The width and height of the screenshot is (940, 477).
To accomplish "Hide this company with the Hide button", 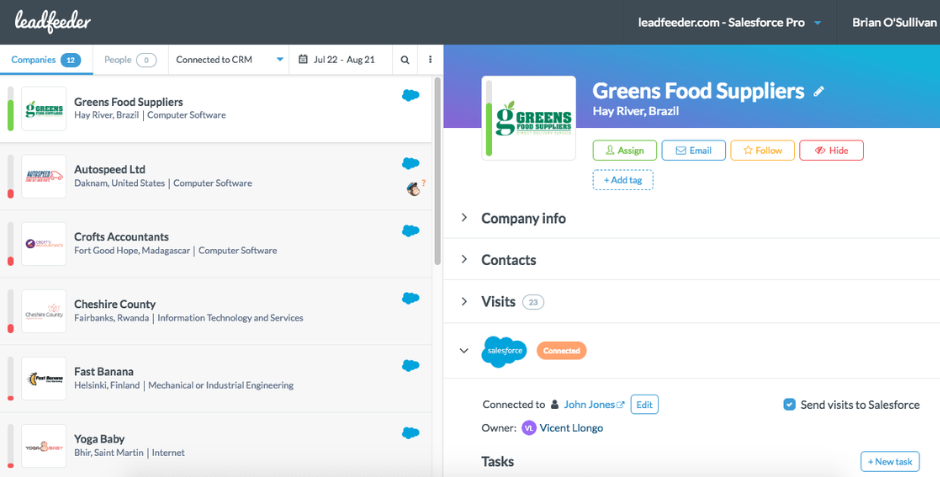I will [x=831, y=150].
